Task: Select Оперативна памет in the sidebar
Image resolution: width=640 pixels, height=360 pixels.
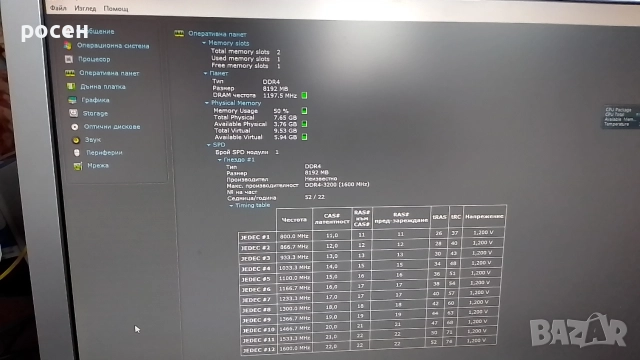Action: pyautogui.click(x=109, y=73)
